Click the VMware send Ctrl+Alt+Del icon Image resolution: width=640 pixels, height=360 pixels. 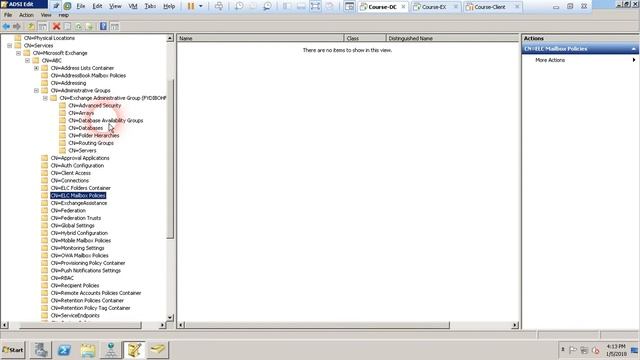point(219,6)
